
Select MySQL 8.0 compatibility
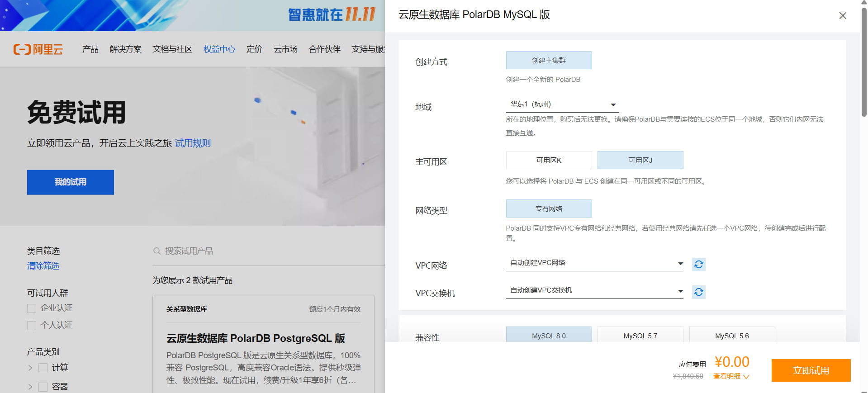point(549,335)
